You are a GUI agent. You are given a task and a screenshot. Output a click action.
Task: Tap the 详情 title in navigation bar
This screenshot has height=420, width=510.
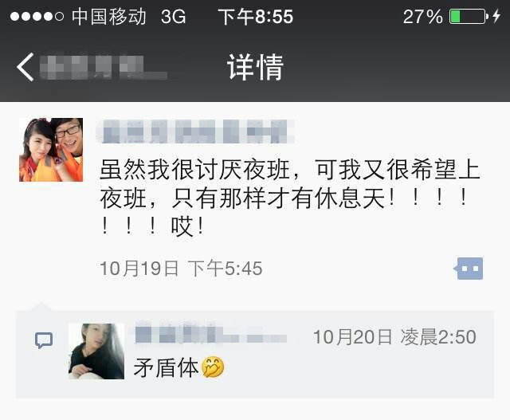pos(255,67)
